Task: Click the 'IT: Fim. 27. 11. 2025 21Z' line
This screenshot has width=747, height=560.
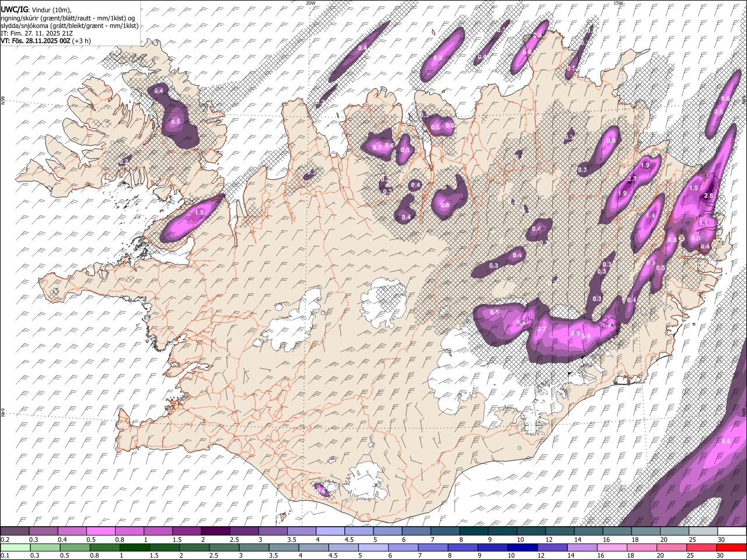Action: tap(37, 33)
